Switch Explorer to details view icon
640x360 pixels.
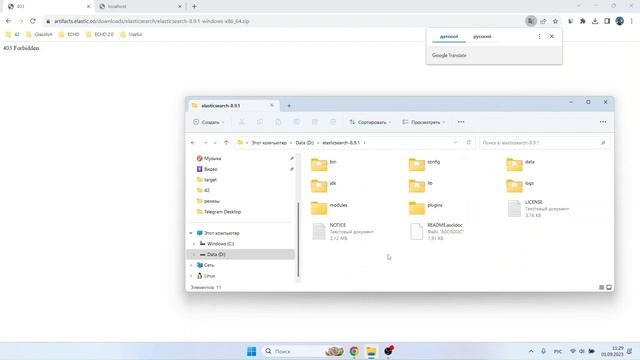pos(601,287)
